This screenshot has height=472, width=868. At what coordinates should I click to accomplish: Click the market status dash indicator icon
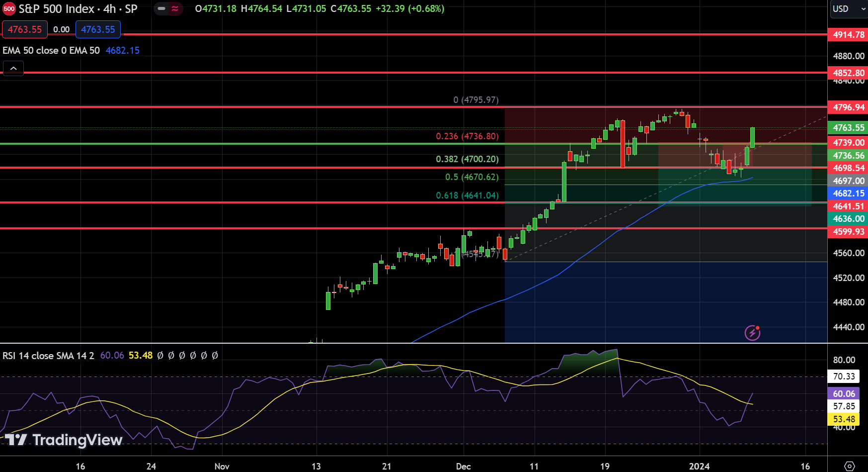point(161,8)
